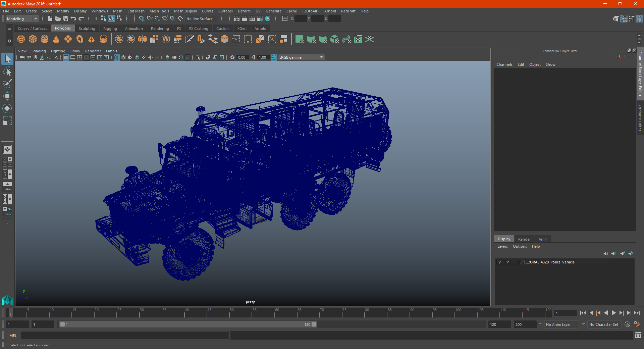Click the Bridge shelf icon
The width and height of the screenshot is (644, 349).
pyautogui.click(x=213, y=39)
